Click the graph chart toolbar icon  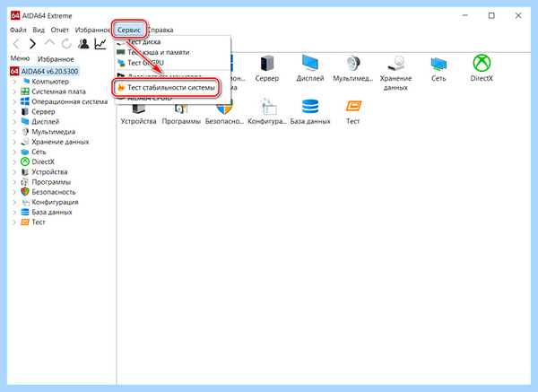click(100, 44)
